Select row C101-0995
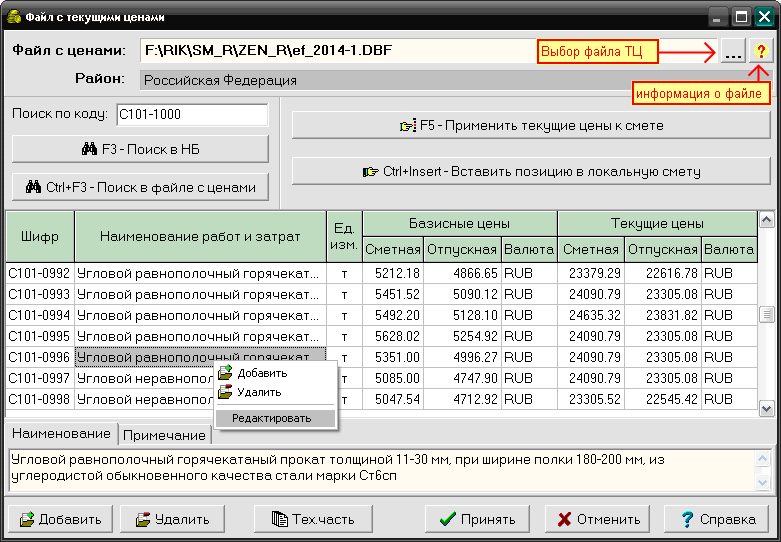This screenshot has width=781, height=542. coord(382,336)
